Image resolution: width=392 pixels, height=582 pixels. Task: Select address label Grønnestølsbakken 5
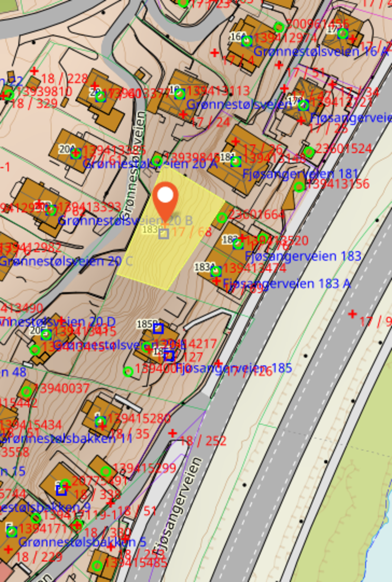pyautogui.click(x=83, y=542)
